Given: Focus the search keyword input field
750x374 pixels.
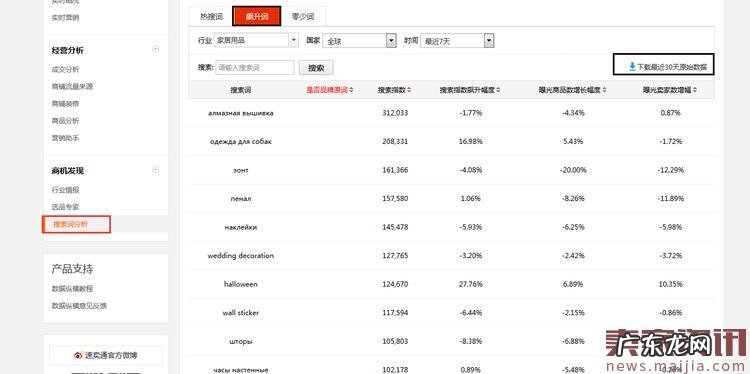Looking at the screenshot, I should pyautogui.click(x=255, y=67).
